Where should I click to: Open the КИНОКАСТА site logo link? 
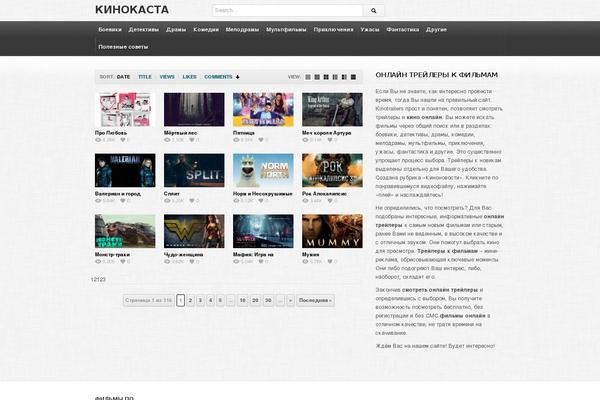click(132, 10)
